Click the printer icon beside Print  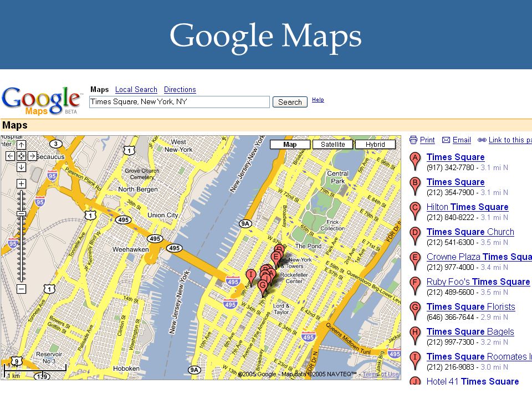point(413,140)
